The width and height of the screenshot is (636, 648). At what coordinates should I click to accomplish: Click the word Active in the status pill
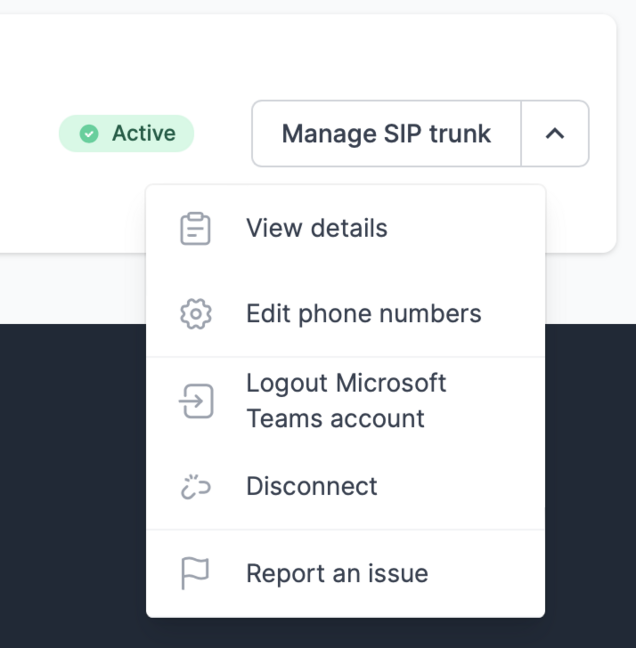(x=143, y=134)
